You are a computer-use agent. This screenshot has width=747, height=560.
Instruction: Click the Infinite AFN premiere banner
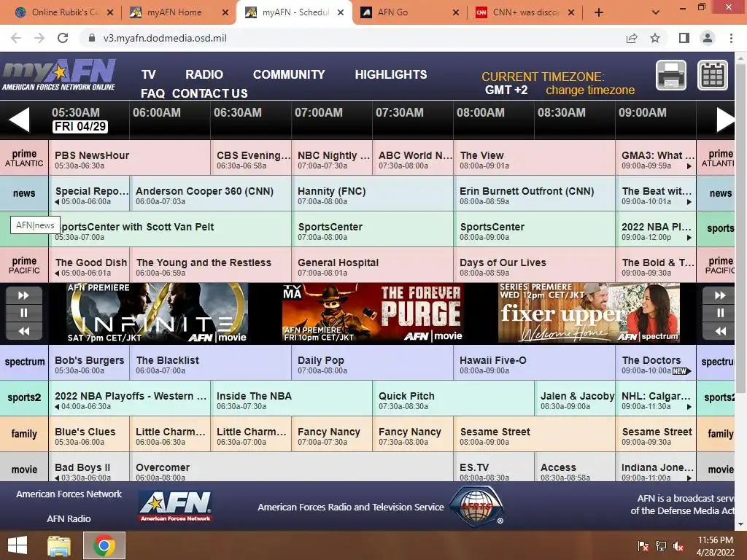tap(158, 314)
